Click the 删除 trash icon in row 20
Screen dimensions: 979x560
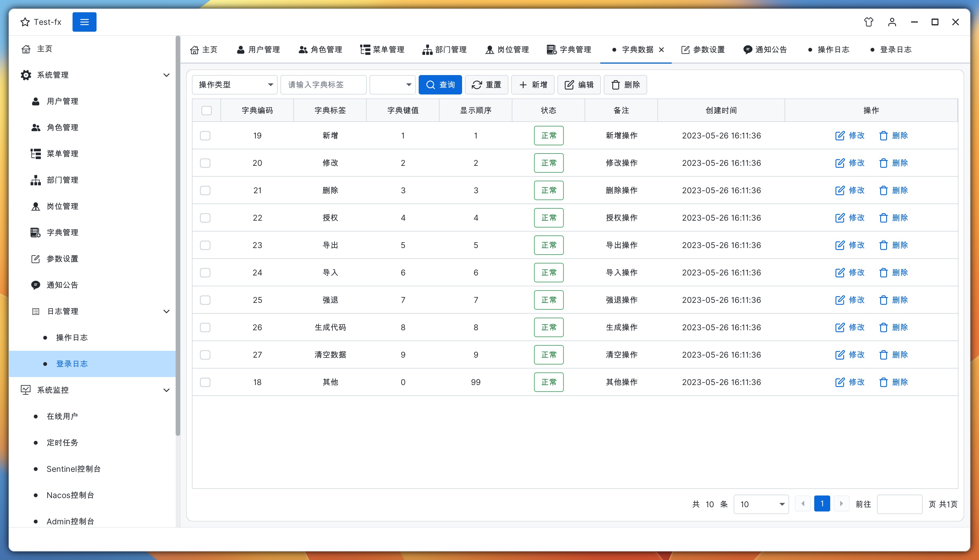tap(884, 163)
